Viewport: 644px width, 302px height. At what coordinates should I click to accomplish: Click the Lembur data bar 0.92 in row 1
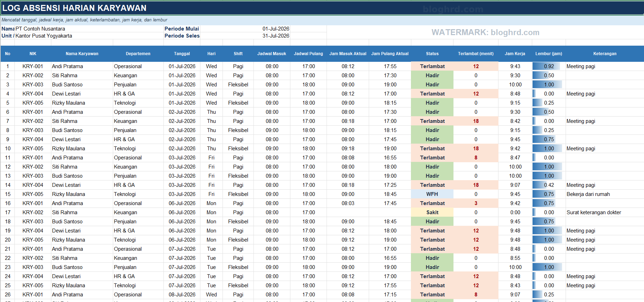[x=549, y=66]
